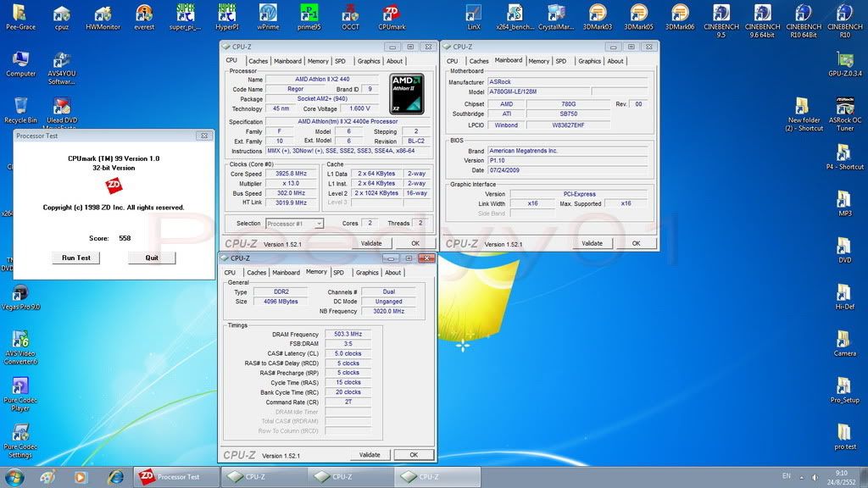Open CrystalMark desktop shortcut

(x=556, y=17)
